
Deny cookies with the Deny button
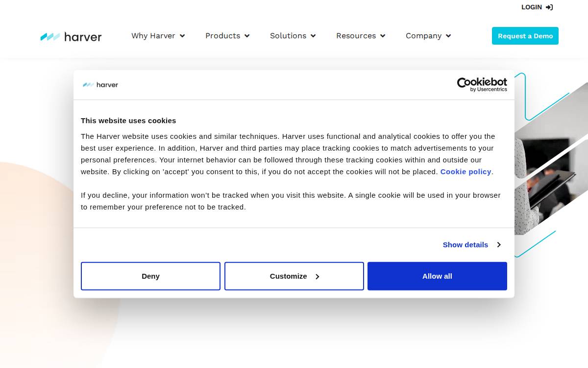(150, 276)
